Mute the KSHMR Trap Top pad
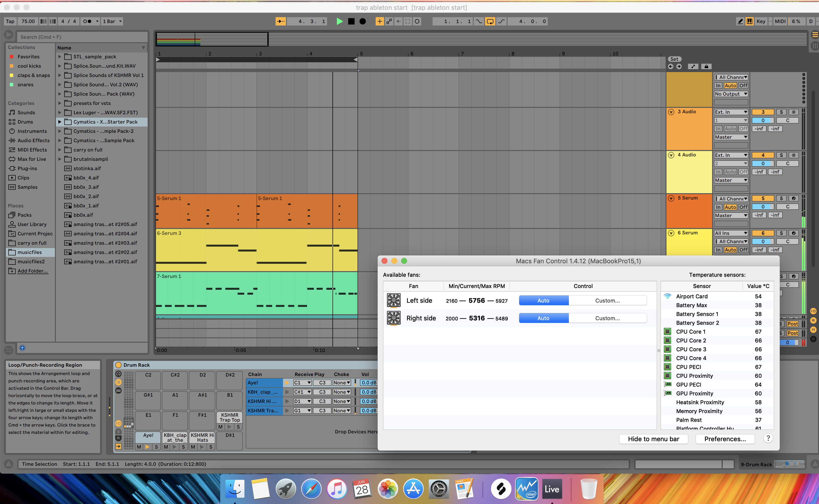 coord(220,427)
